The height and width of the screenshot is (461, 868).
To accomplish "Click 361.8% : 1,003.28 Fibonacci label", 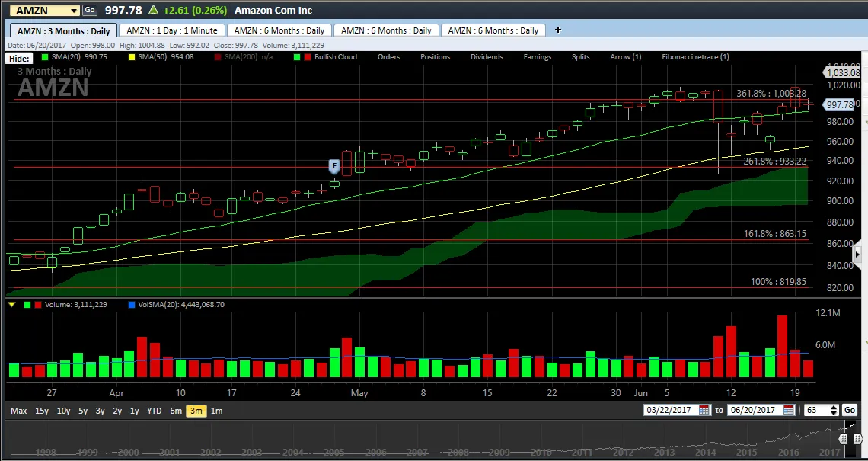I will [x=771, y=94].
